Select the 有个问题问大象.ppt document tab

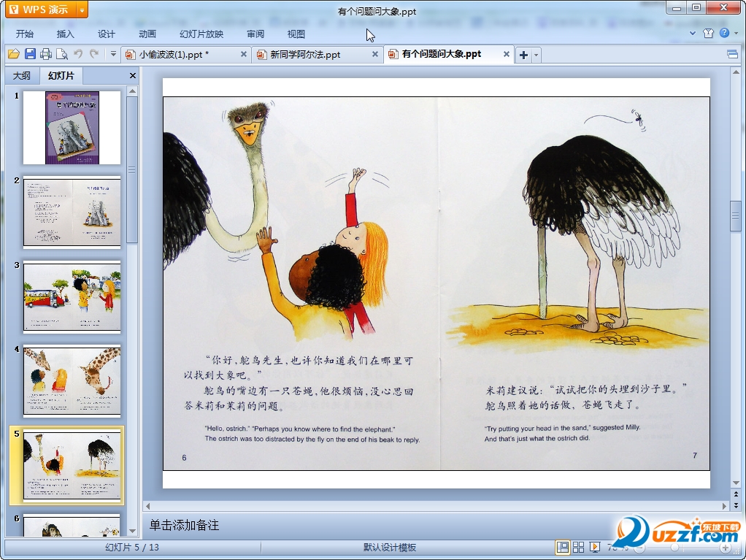[442, 55]
